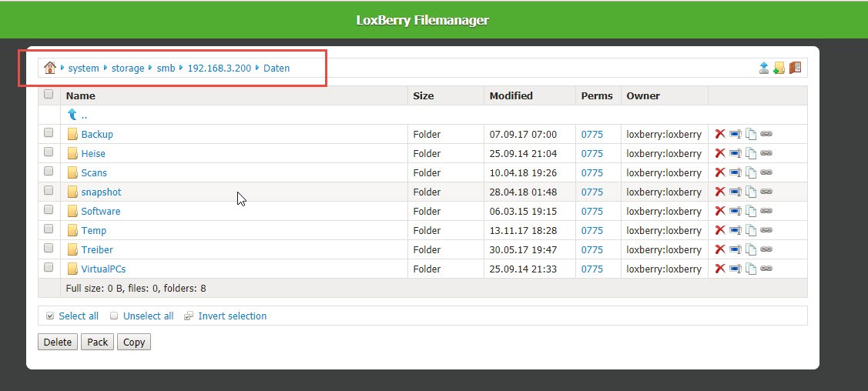Delete the Temp folder with red X
The width and height of the screenshot is (868, 391).
click(x=719, y=230)
